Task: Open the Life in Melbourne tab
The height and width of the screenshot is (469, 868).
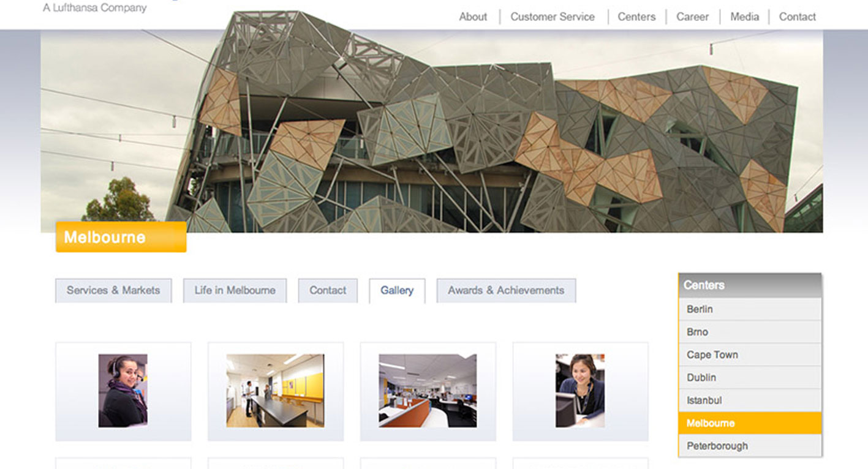Action: coord(235,291)
